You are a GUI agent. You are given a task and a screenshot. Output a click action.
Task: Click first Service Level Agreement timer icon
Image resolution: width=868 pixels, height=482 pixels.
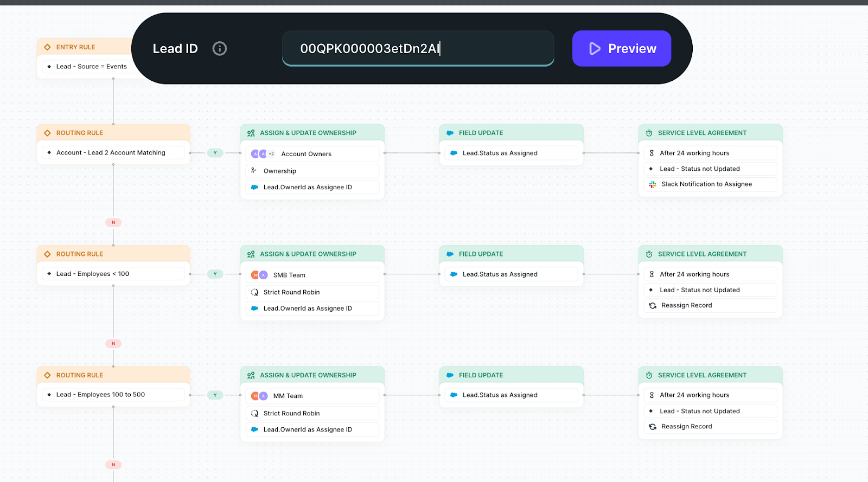[649, 133]
